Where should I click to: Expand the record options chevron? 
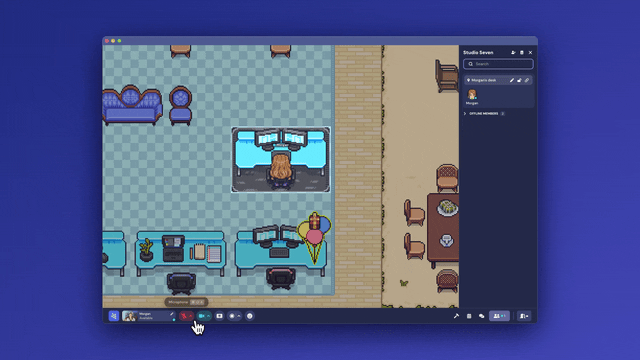coord(239,316)
